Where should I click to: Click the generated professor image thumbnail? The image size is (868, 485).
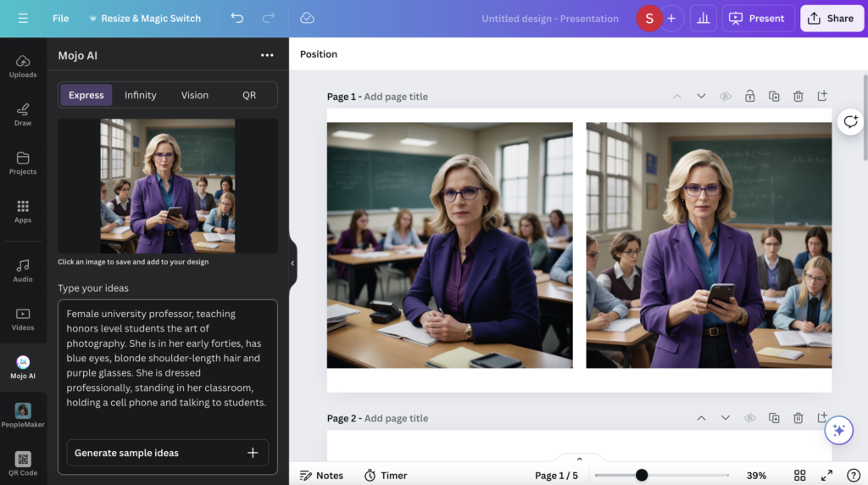coord(167,186)
